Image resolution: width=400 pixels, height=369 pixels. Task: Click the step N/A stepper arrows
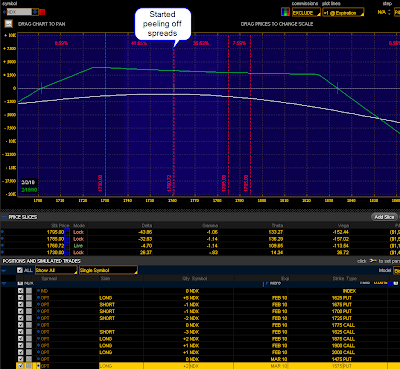tap(389, 12)
